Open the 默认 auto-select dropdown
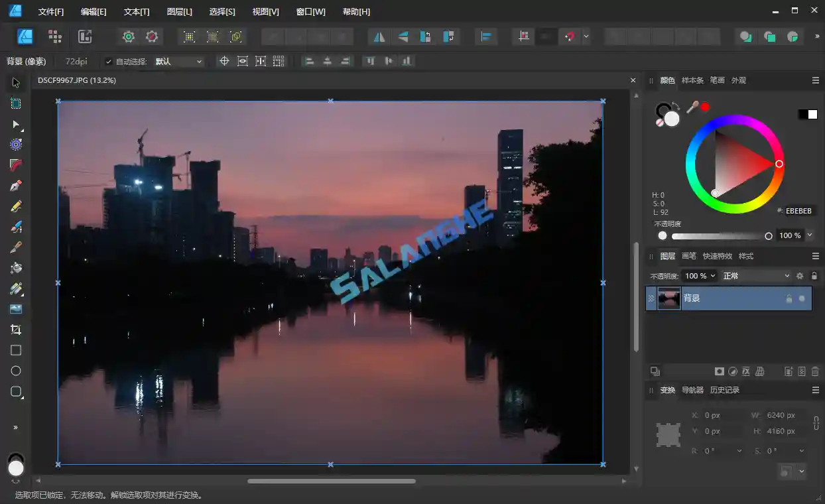Image resolution: width=825 pixels, height=504 pixels. pos(178,61)
